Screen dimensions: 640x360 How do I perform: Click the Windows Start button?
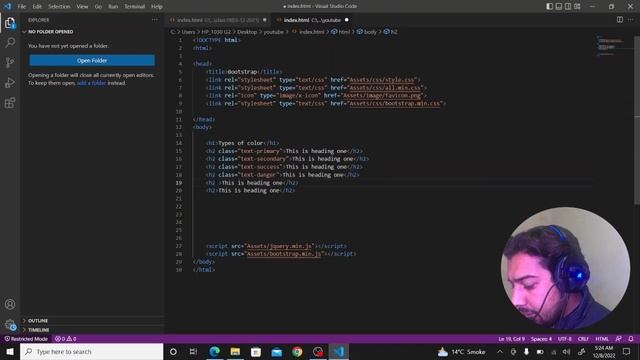pos(10,351)
